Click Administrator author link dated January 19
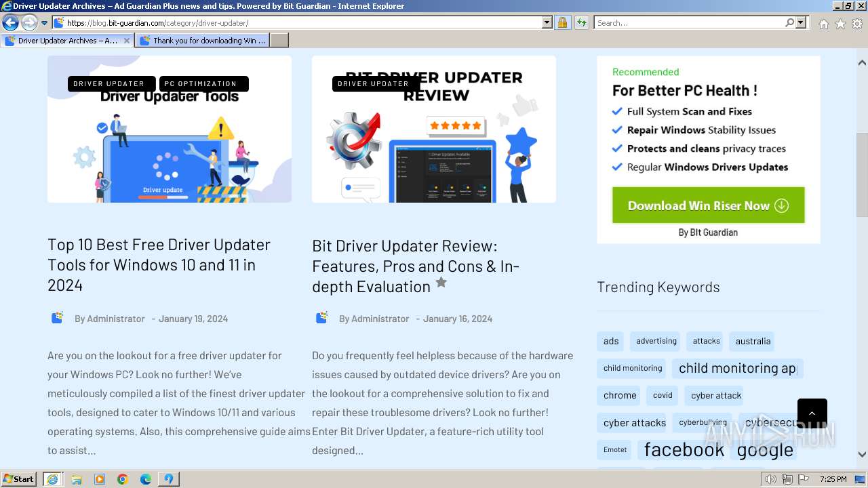Image resolution: width=868 pixels, height=488 pixels. tap(116, 319)
